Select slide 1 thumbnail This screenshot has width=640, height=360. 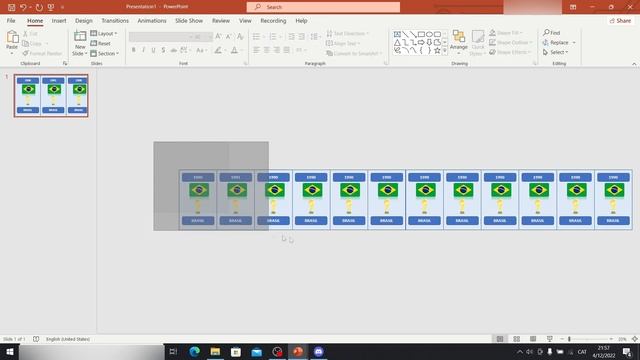click(51, 96)
